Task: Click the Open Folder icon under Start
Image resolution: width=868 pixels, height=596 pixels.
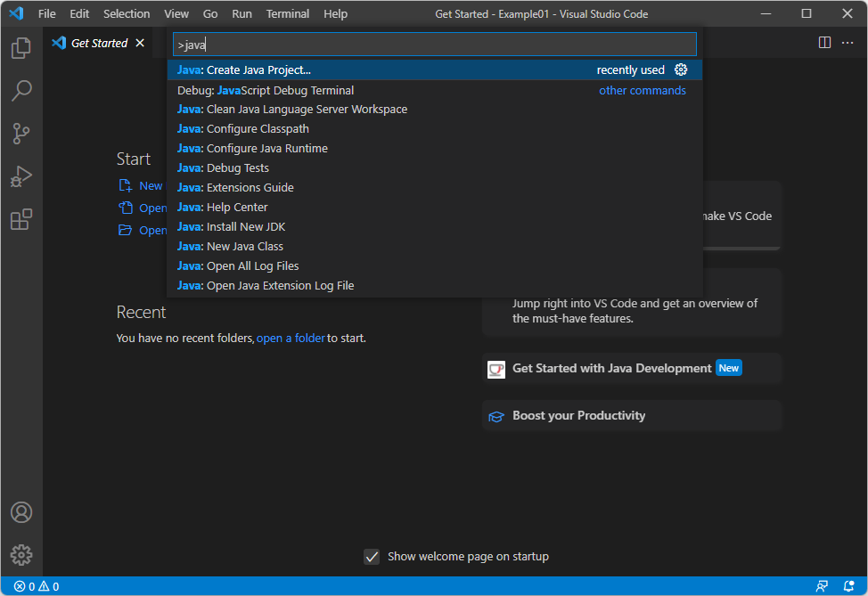Action: click(x=125, y=230)
